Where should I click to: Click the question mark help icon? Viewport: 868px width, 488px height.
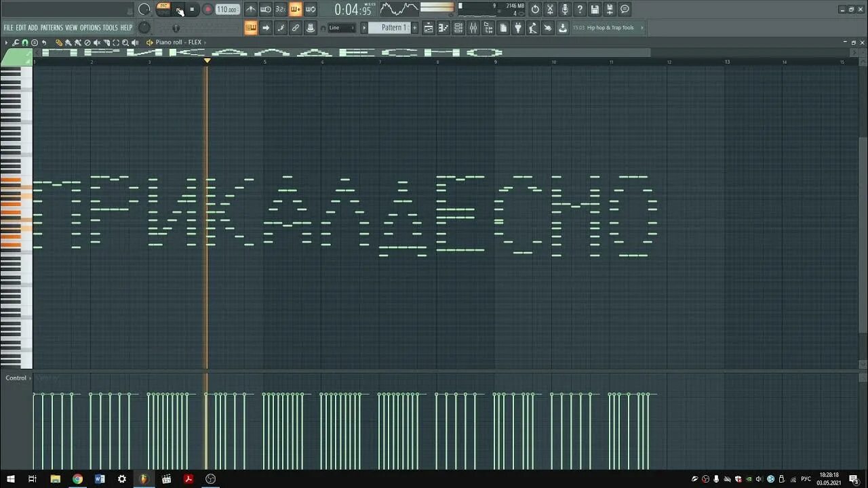[580, 9]
